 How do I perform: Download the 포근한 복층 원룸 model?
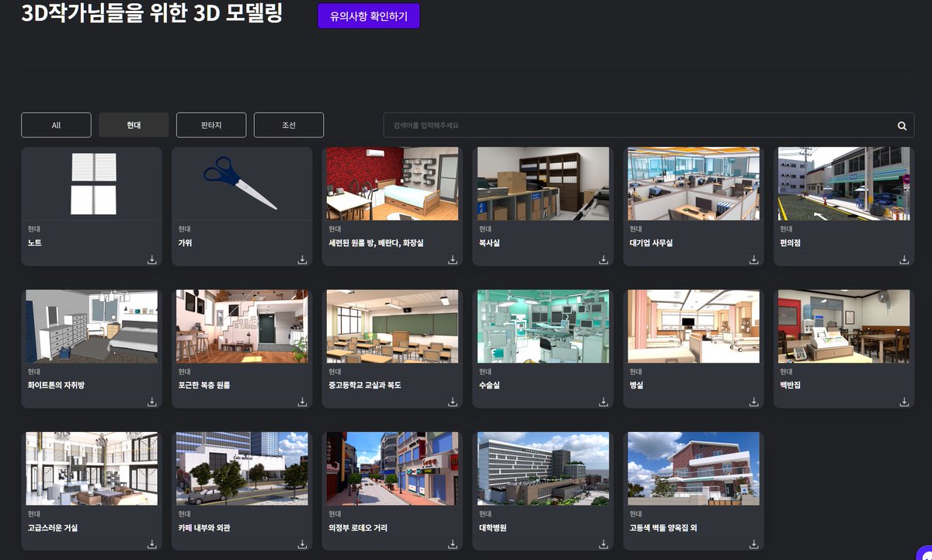click(302, 402)
